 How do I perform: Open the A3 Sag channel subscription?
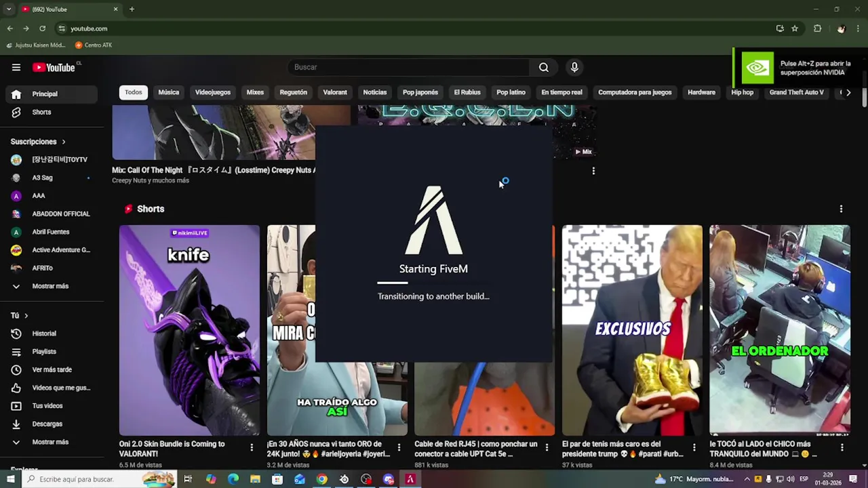point(52,178)
